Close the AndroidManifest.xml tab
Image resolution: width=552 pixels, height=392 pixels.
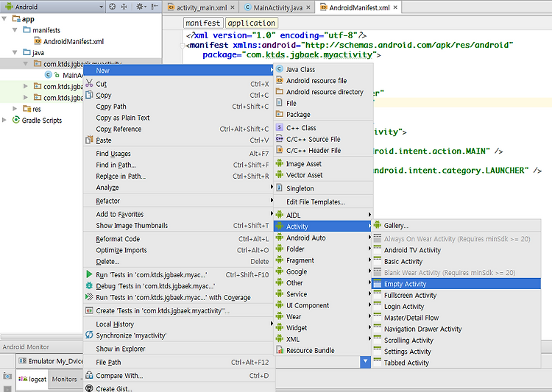coord(395,7)
